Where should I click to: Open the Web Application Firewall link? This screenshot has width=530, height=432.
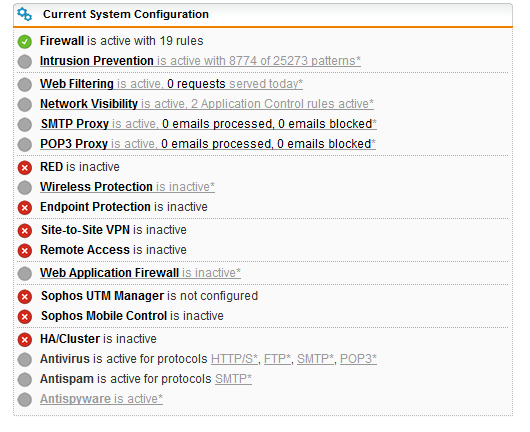coord(140,272)
